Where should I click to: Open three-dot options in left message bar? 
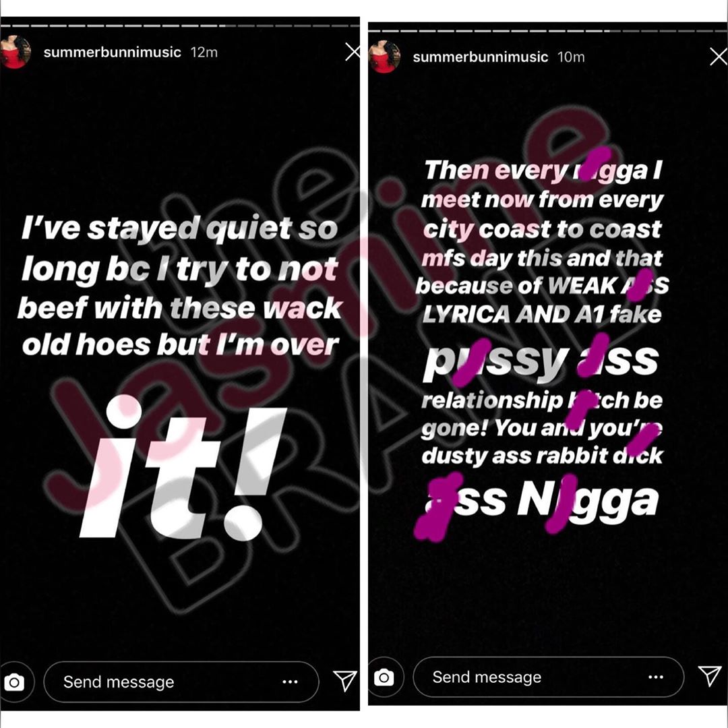click(290, 682)
